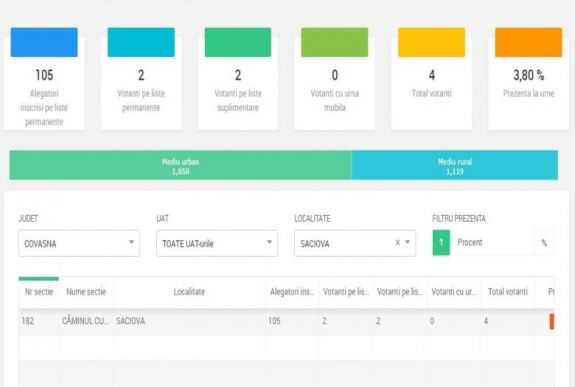
Task: Open the JUDET dropdown showing COVASNA
Action: point(79,243)
